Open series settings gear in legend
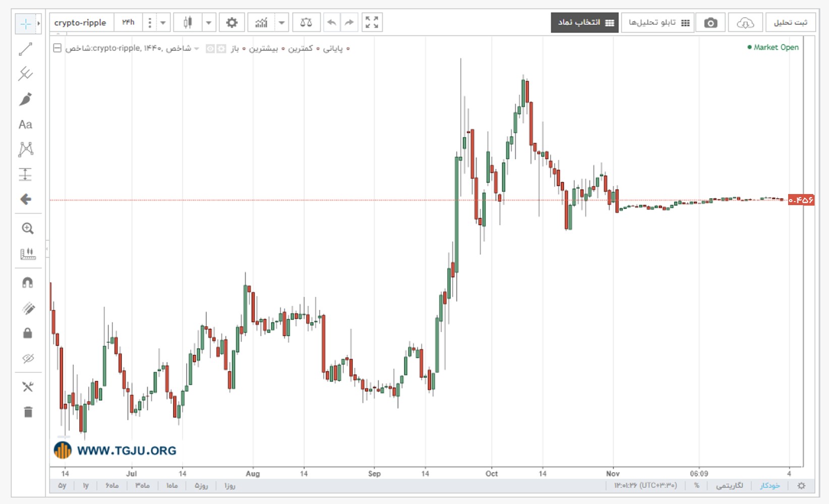 tap(221, 48)
